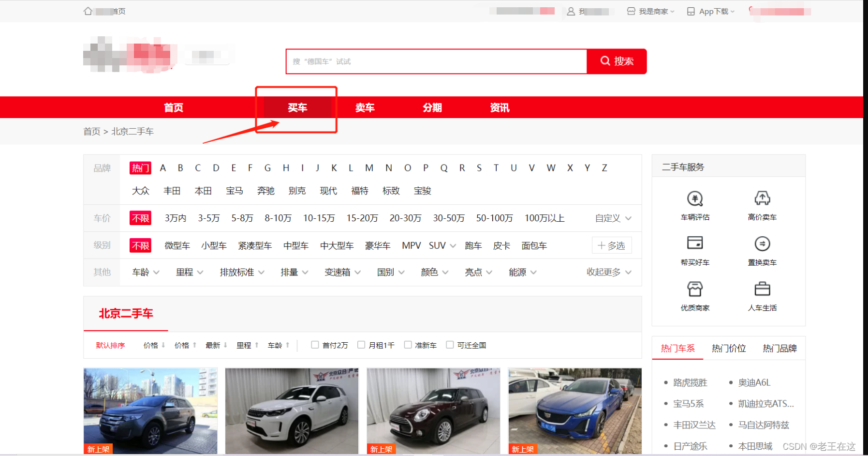868x456 pixels.
Task: Open the blue Cadillac listing thumbnail
Action: 575,411
